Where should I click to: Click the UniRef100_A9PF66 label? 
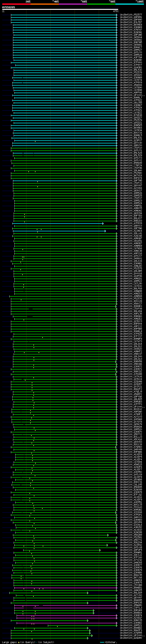(x=131, y=93)
